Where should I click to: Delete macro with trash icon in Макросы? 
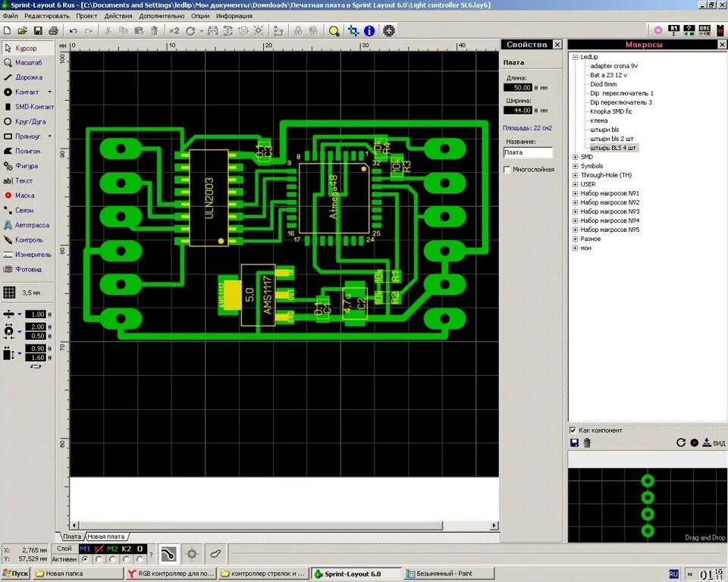tap(587, 443)
